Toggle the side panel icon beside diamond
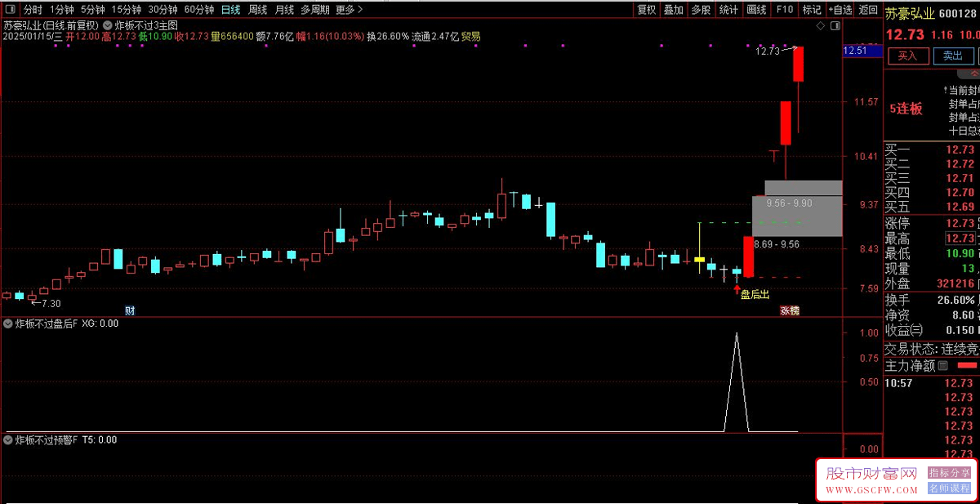The image size is (980, 504). click(835, 26)
